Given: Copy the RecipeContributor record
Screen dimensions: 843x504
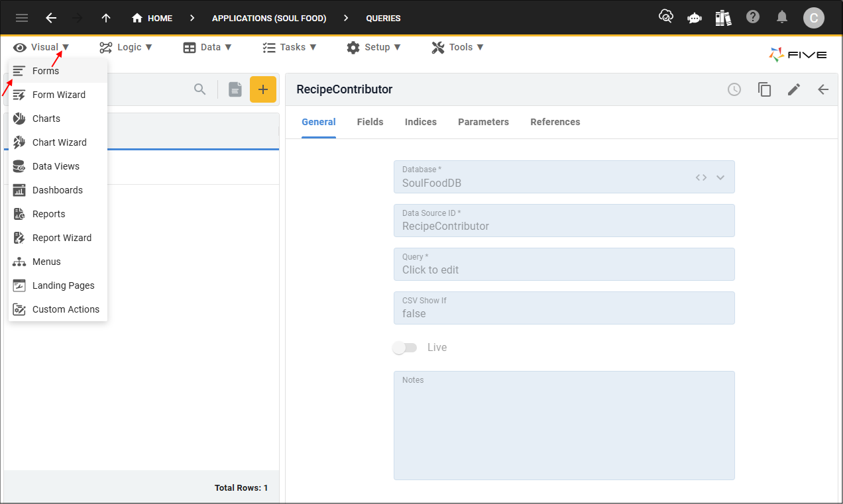Looking at the screenshot, I should 764,89.
